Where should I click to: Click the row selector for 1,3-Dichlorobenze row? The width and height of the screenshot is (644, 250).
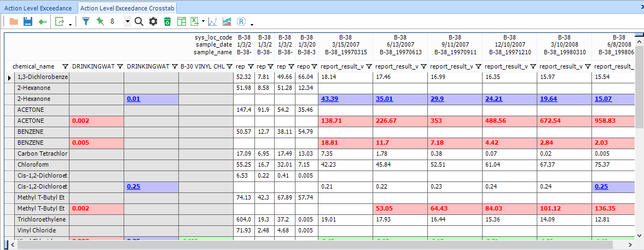9,77
